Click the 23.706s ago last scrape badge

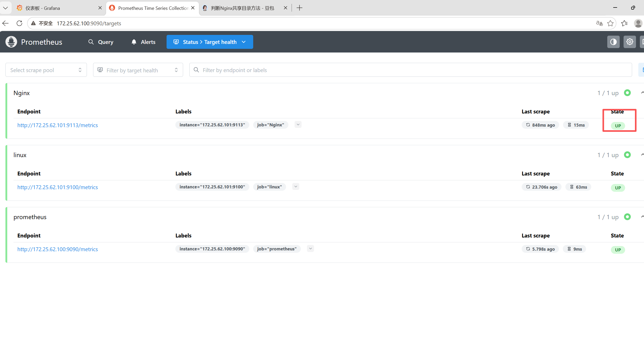(542, 187)
